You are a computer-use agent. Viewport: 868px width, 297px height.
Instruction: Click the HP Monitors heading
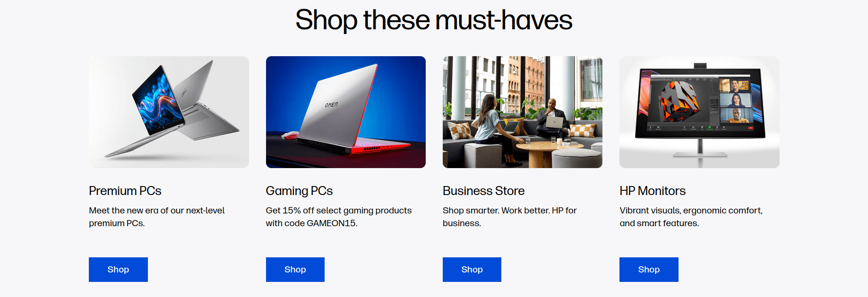(x=653, y=191)
